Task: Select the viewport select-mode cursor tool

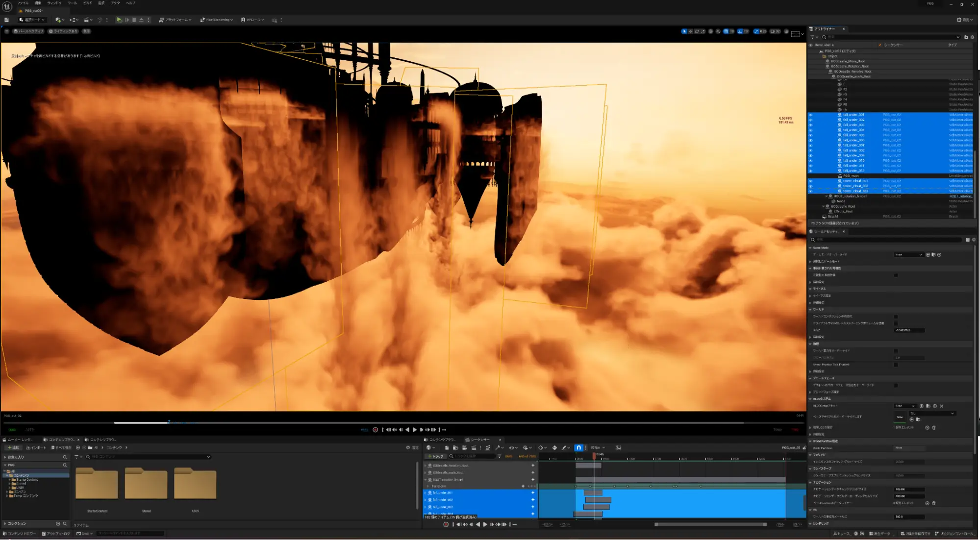Action: point(684,31)
